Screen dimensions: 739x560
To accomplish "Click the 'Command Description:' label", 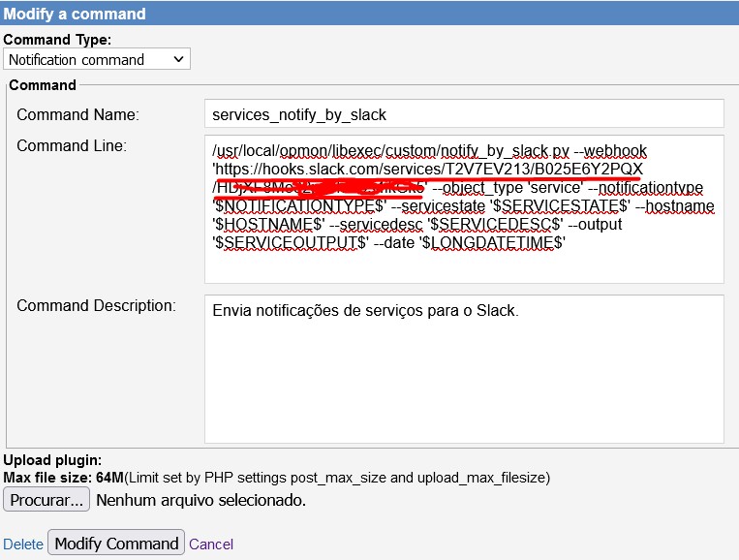I will pos(96,305).
